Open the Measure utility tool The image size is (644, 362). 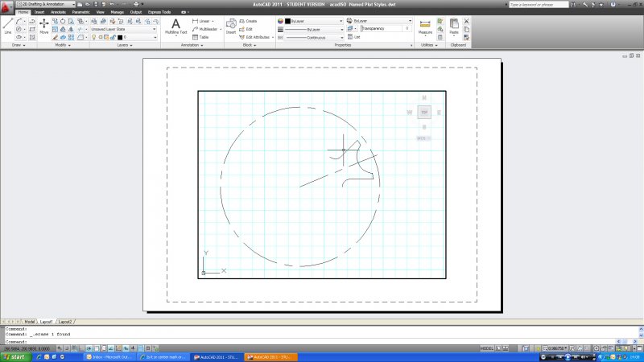[x=425, y=26]
